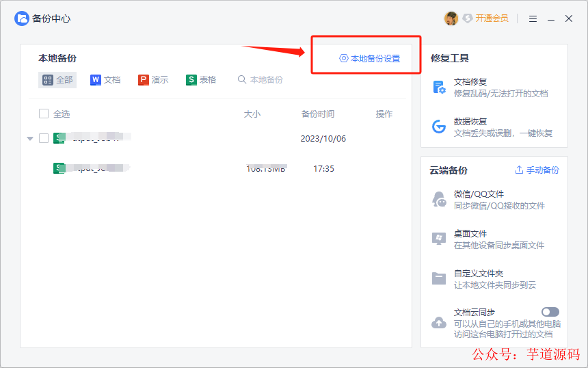This screenshot has width=588, height=368.
Task: Filter backups by 演示 tab
Action: click(153, 80)
